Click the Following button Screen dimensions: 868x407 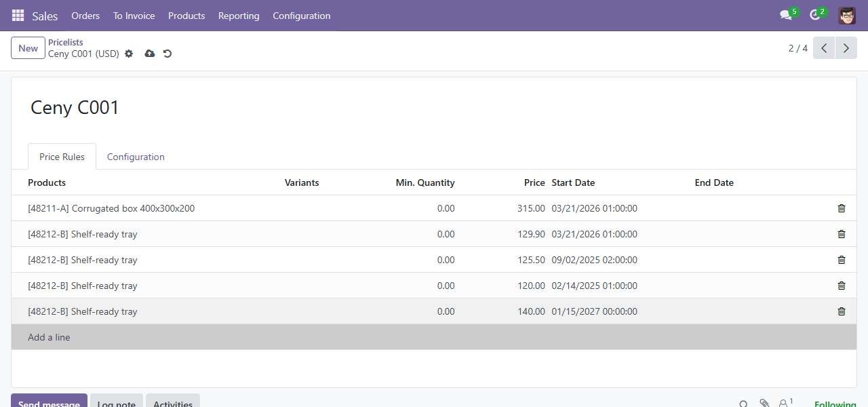(x=835, y=404)
